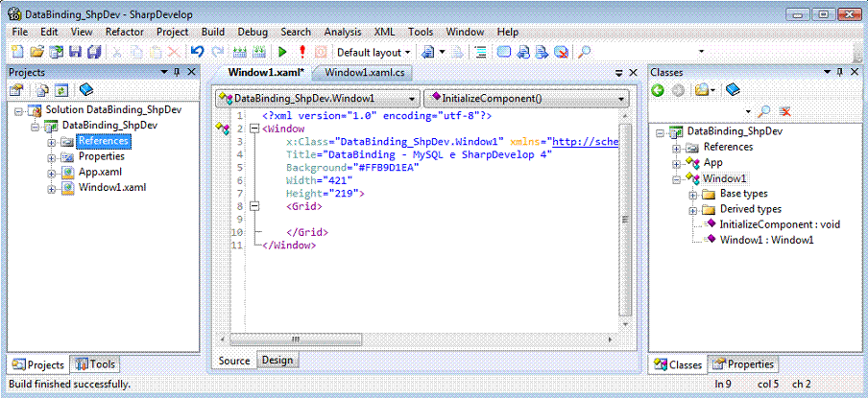
Task: Open the Analysis menu
Action: point(343,32)
